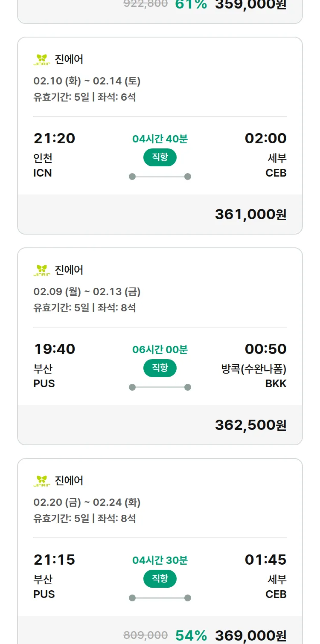Click the 21:20 Incheon departure time
The image size is (320, 644).
(54, 139)
